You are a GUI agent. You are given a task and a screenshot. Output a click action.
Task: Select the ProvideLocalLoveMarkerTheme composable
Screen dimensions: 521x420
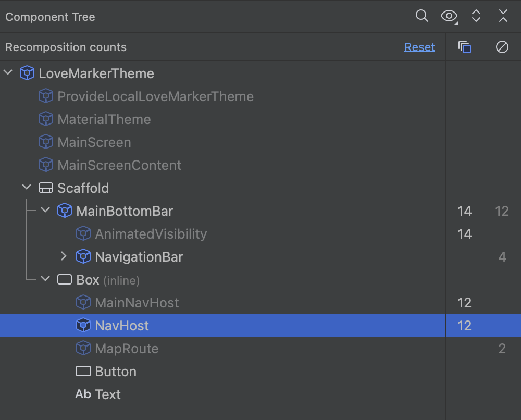coord(155,96)
